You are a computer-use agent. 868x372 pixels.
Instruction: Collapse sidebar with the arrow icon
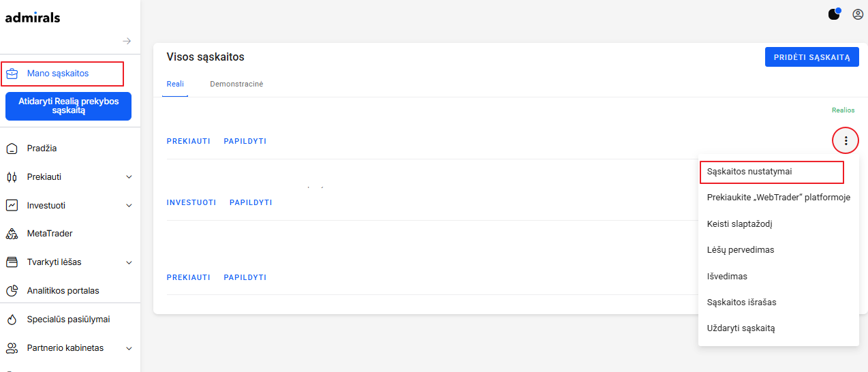127,41
